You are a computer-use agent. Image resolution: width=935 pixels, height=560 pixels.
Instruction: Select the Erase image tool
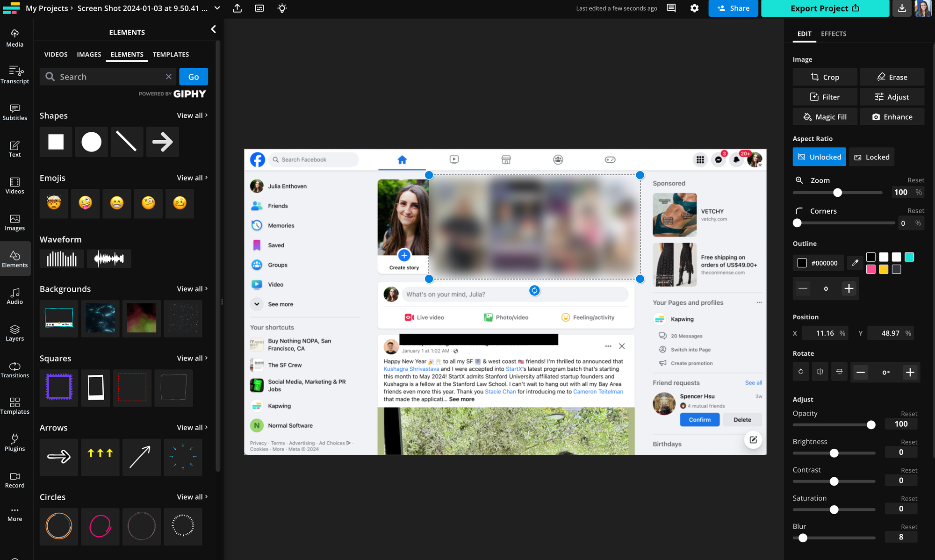pos(892,77)
